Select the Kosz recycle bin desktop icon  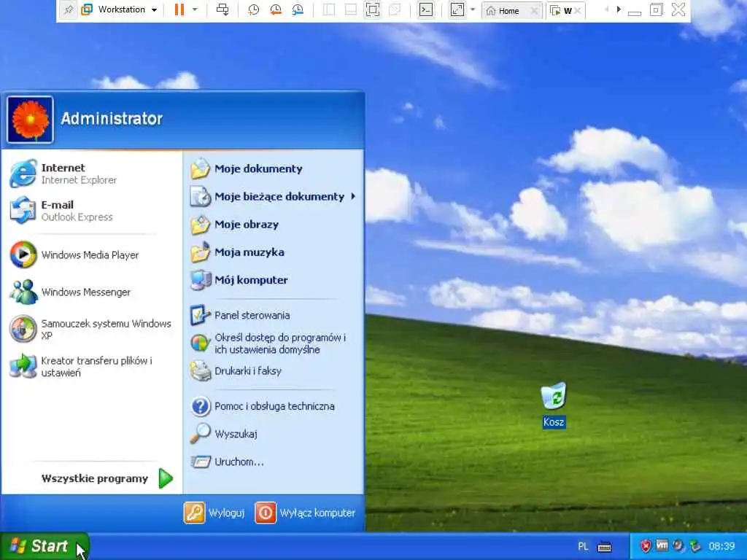(554, 405)
